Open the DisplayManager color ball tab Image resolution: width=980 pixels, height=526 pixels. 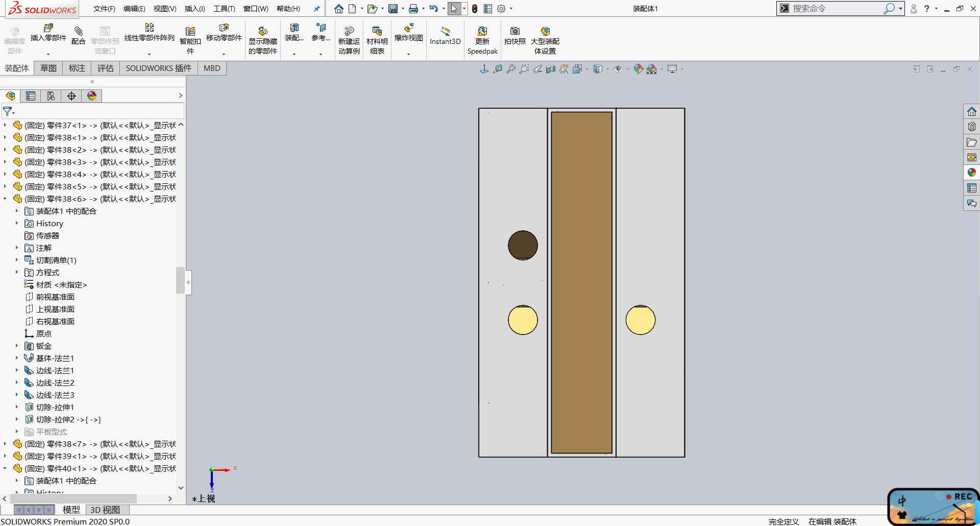tap(92, 96)
